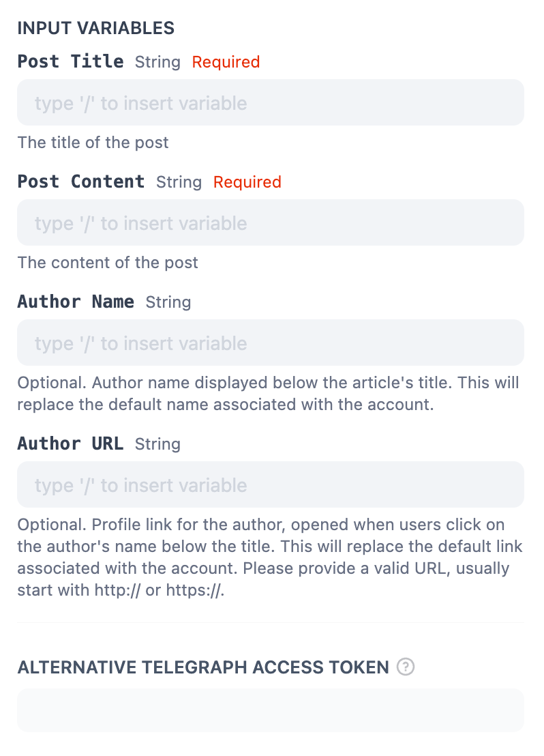Viewport: 544px width, 756px height.
Task: Select the Author Name input field
Action: click(271, 343)
